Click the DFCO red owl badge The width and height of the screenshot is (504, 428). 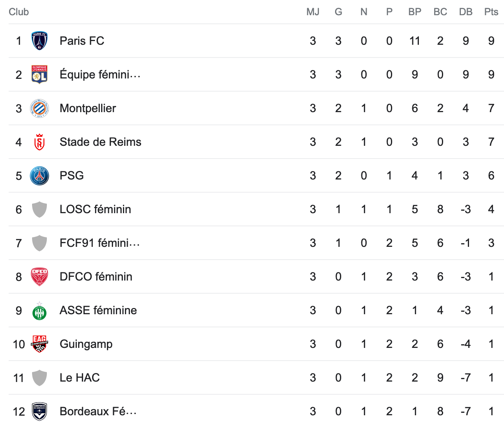coord(39,277)
